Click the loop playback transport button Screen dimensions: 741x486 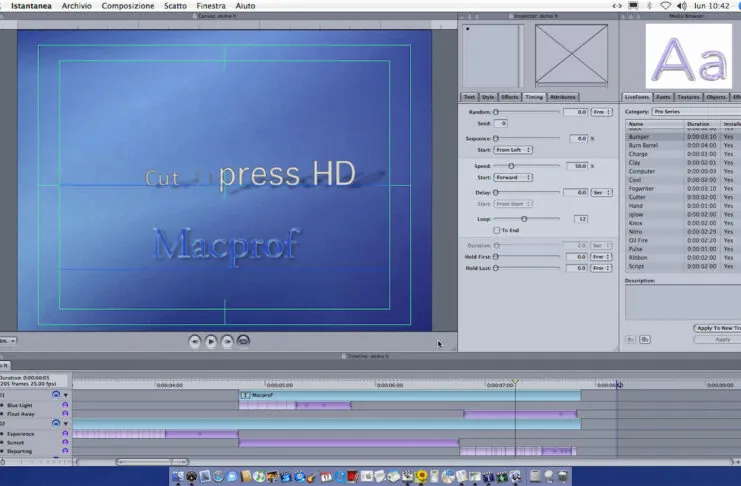[244, 341]
